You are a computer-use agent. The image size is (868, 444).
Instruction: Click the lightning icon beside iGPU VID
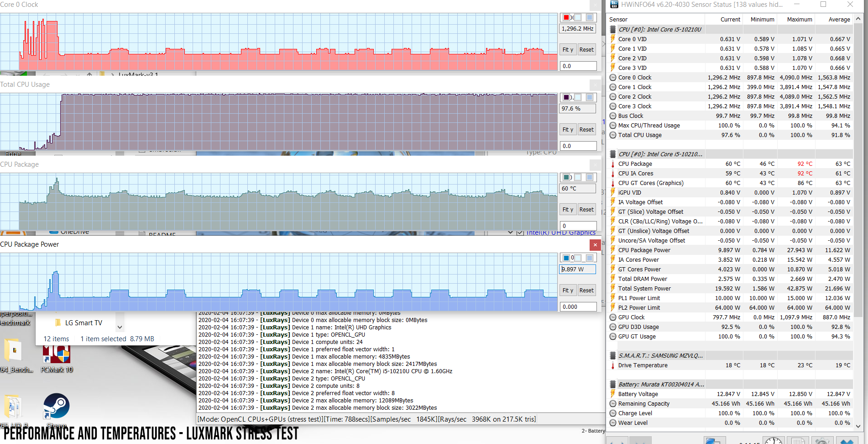tap(613, 192)
